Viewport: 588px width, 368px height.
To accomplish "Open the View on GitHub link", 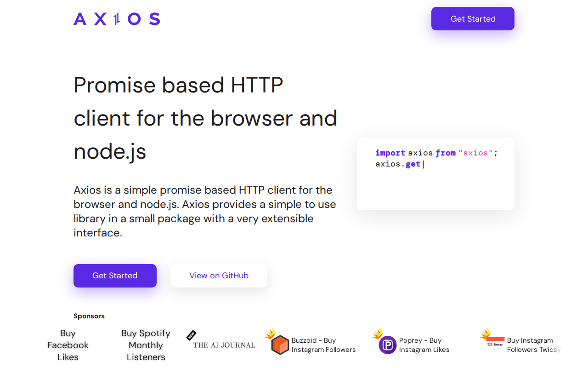I will tap(219, 276).
